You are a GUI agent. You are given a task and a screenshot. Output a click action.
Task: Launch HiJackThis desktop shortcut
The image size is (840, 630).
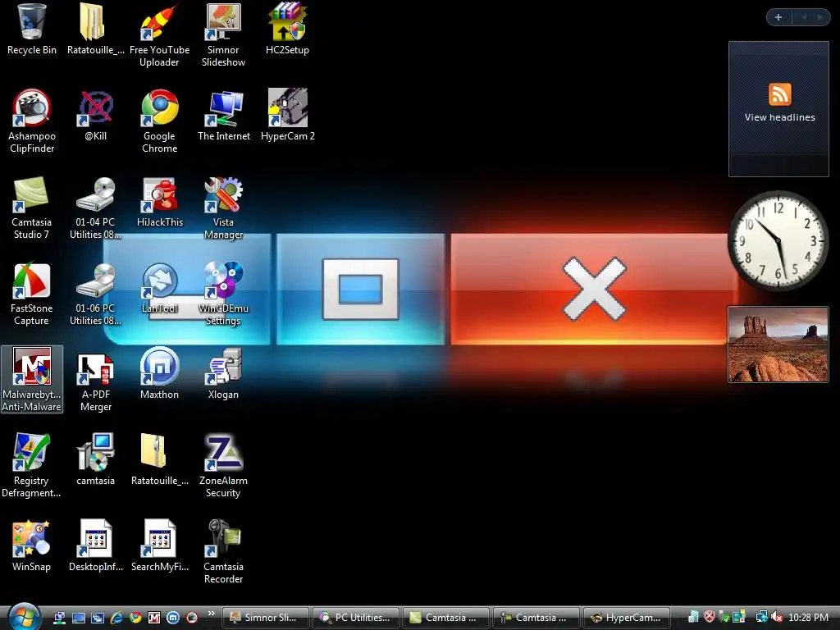(x=159, y=202)
